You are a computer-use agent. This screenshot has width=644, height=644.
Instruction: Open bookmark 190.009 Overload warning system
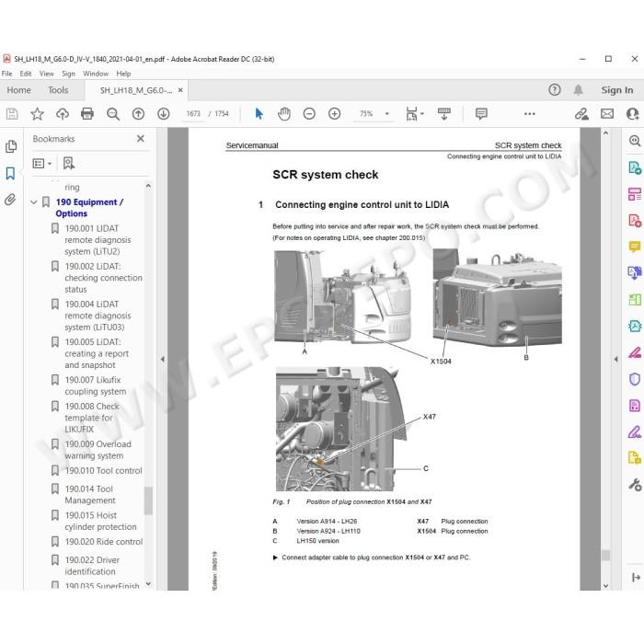(98, 450)
